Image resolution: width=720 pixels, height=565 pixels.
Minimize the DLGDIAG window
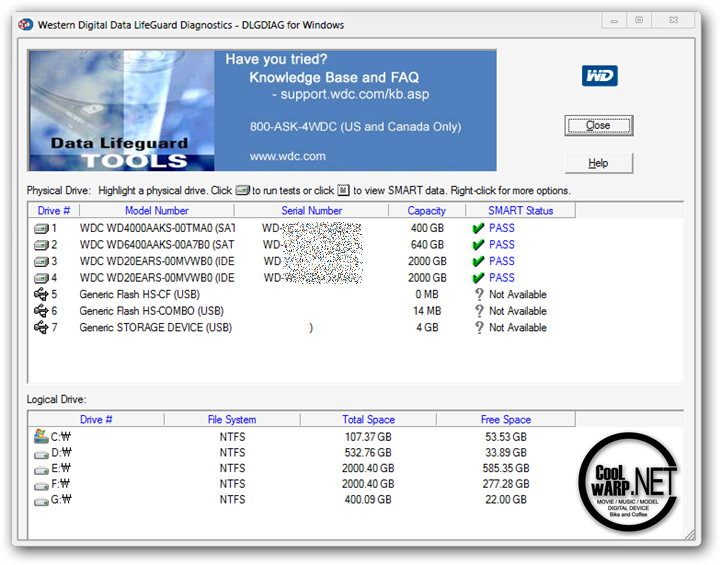[614, 20]
